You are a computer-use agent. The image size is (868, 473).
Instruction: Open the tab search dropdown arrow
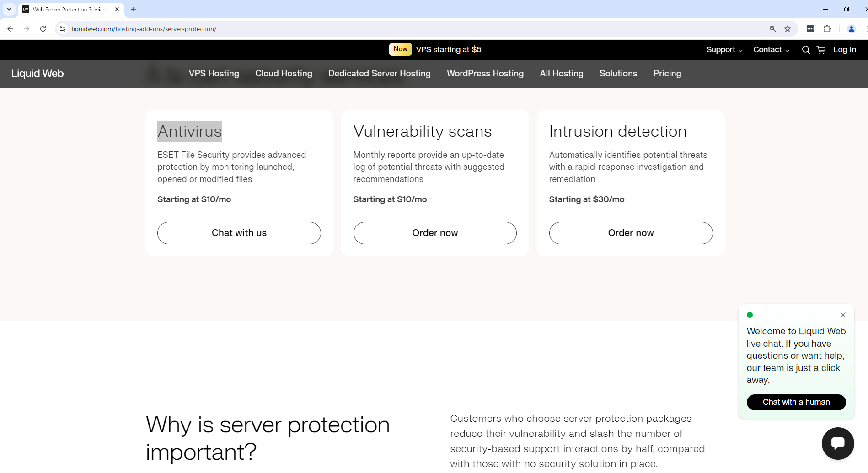point(9,9)
